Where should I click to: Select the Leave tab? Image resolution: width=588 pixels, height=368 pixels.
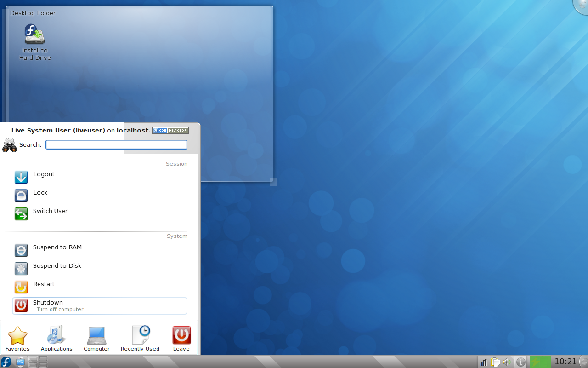coord(181,339)
